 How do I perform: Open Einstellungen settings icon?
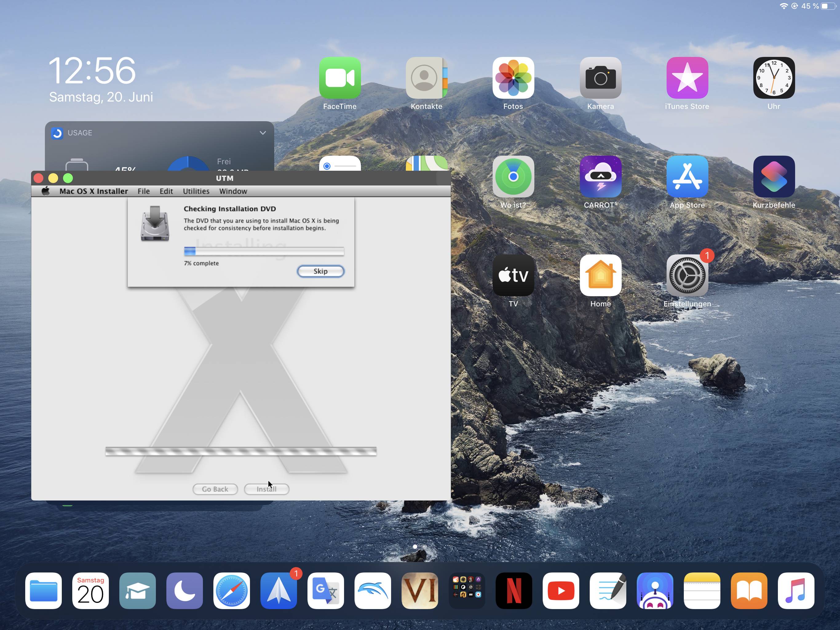point(687,276)
